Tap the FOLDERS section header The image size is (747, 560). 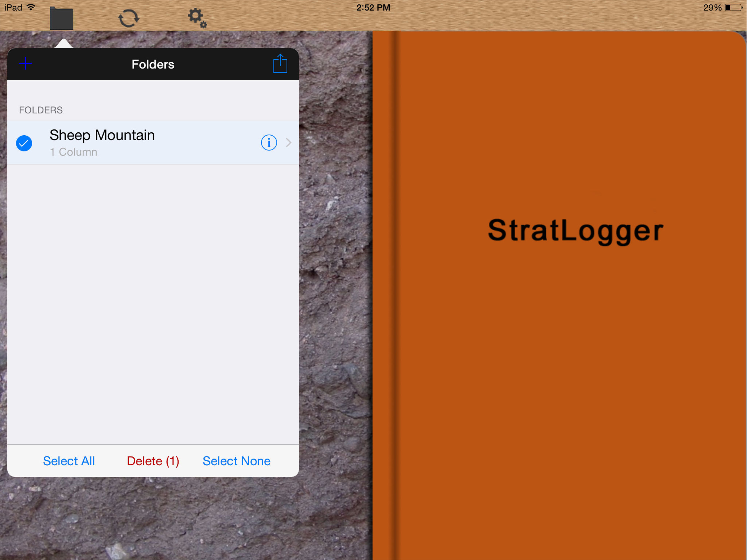[x=40, y=110]
